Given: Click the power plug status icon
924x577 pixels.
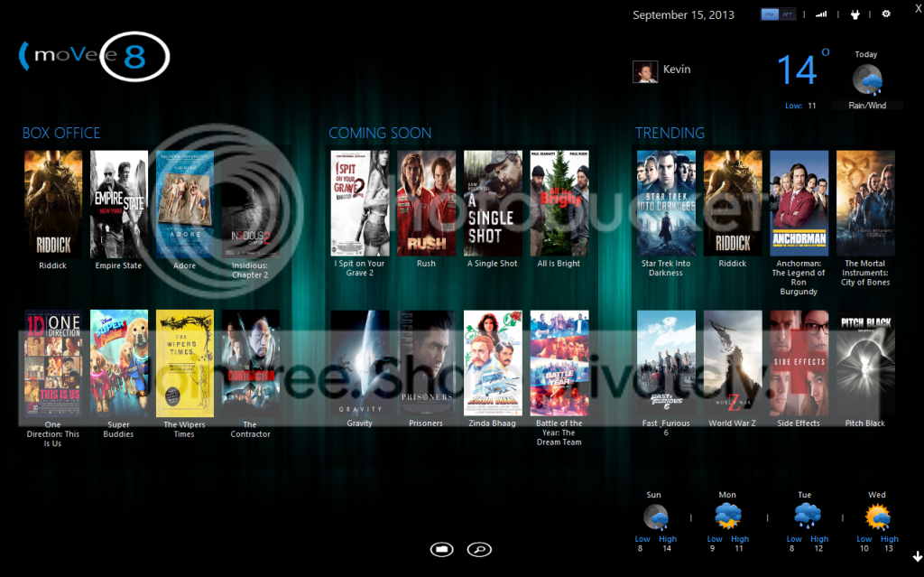Looking at the screenshot, I should coord(855,14).
